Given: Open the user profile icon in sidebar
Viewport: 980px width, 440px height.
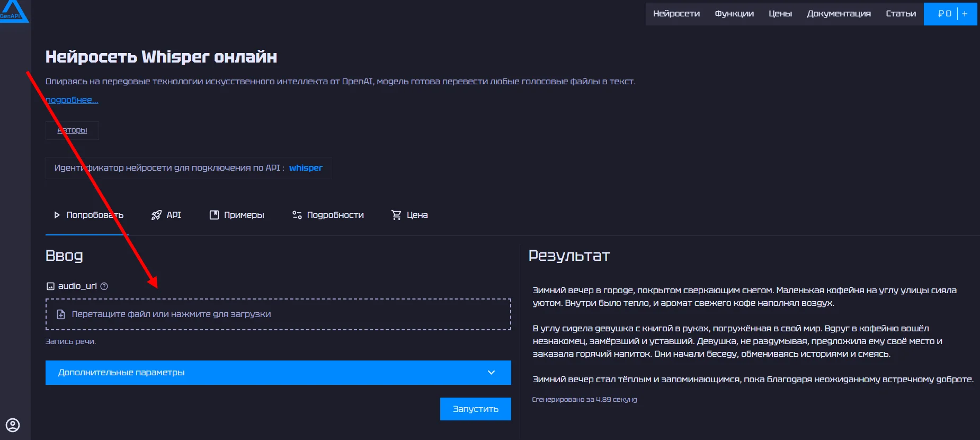Looking at the screenshot, I should pyautogui.click(x=13, y=425).
